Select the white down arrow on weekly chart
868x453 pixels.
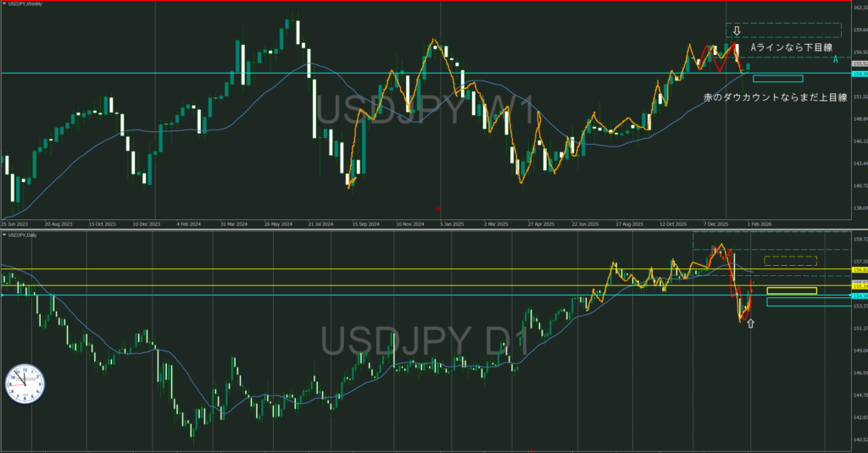(737, 31)
